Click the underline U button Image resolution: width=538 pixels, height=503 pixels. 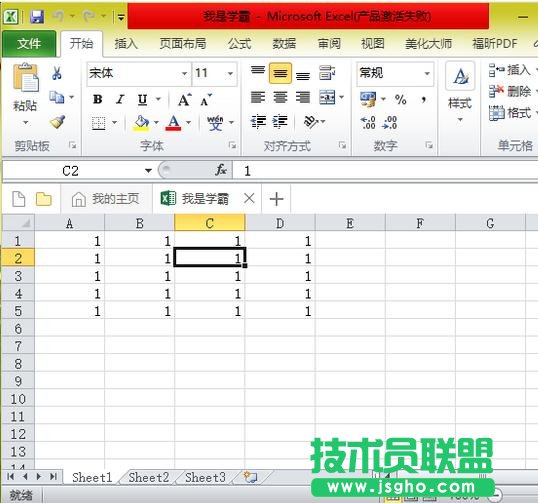142,100
